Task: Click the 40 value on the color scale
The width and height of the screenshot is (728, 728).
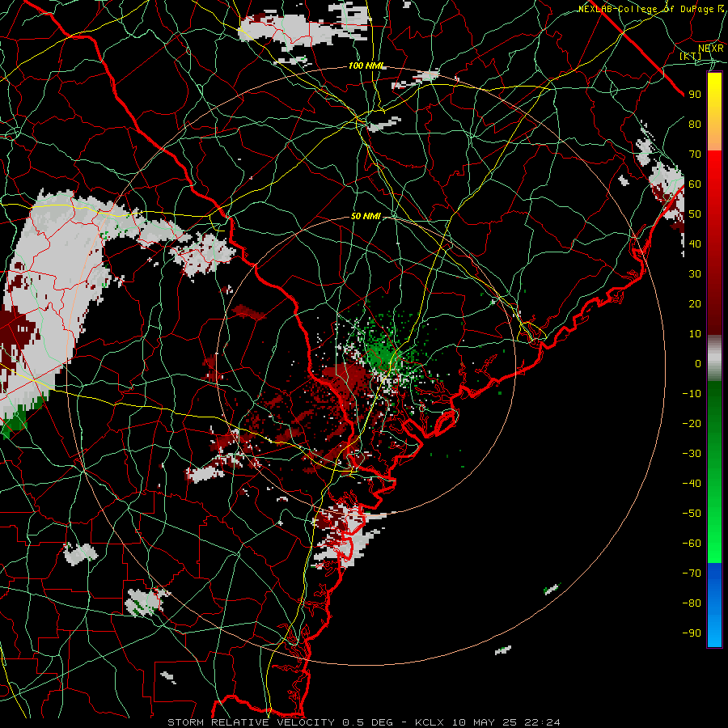Action: [x=695, y=243]
